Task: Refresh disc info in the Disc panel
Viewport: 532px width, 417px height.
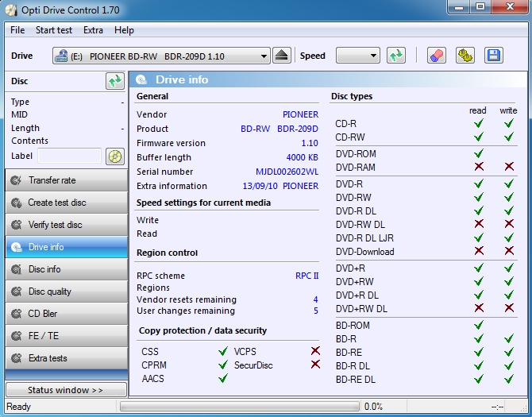Action: 114,81
